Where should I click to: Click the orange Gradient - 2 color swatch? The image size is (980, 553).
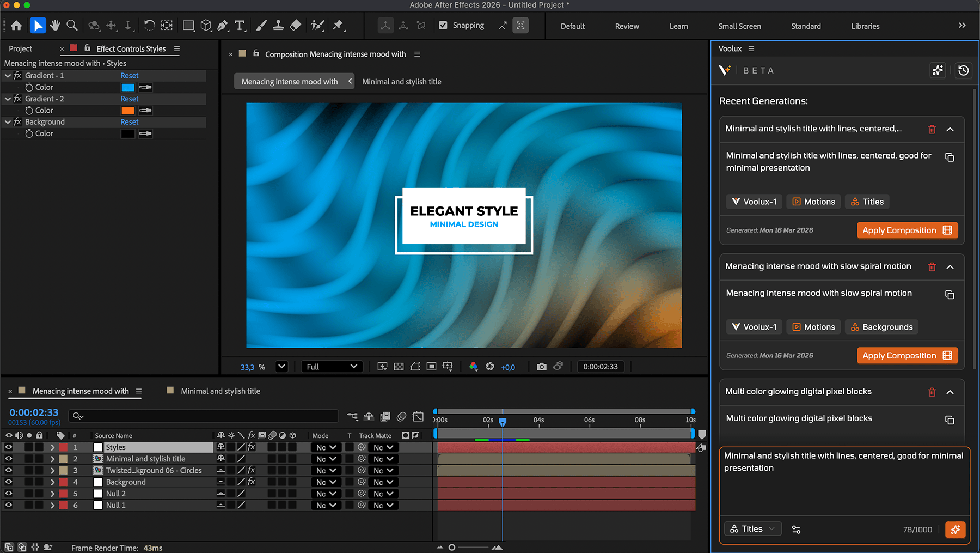(x=127, y=111)
